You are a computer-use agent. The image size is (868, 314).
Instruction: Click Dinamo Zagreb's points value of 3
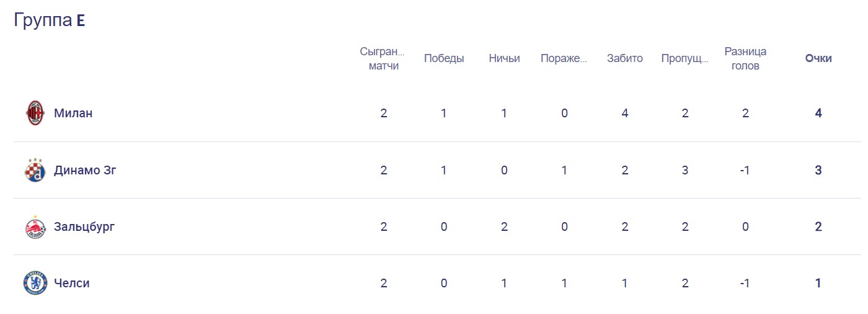[818, 170]
